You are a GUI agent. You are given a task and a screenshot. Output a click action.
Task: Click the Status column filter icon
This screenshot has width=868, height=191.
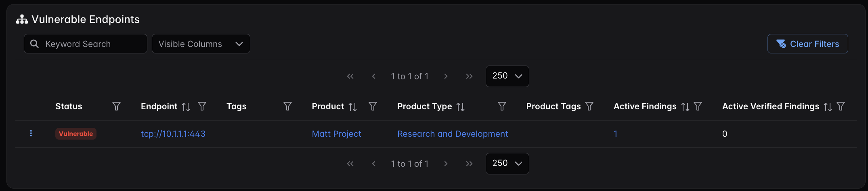(x=116, y=106)
